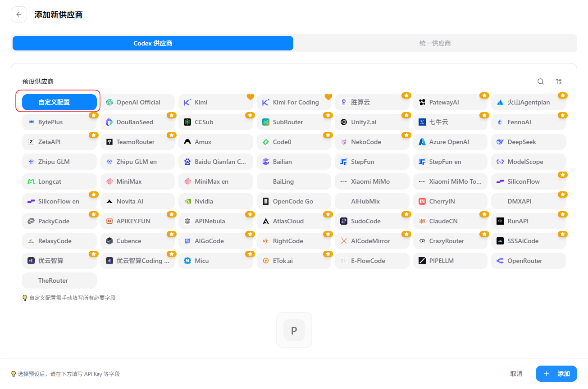Select the Zhipu GLM preset
The width and height of the screenshot is (588, 389).
(59, 162)
